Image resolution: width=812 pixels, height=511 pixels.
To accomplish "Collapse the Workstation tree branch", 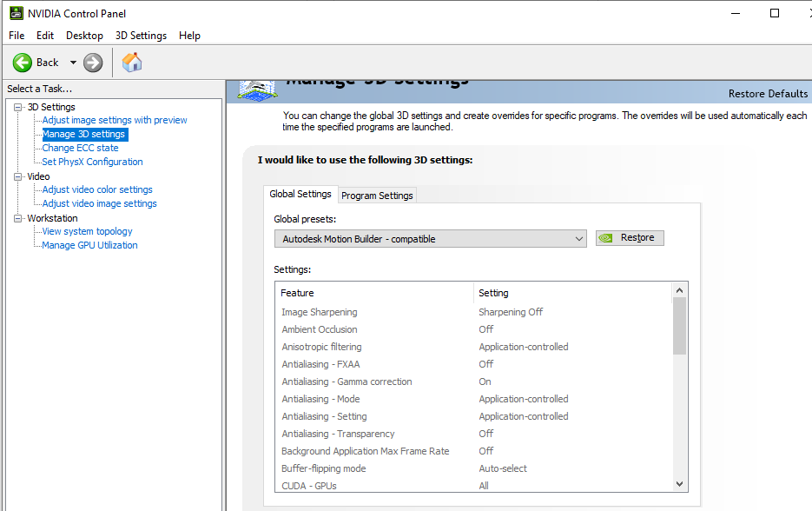I will tap(17, 216).
